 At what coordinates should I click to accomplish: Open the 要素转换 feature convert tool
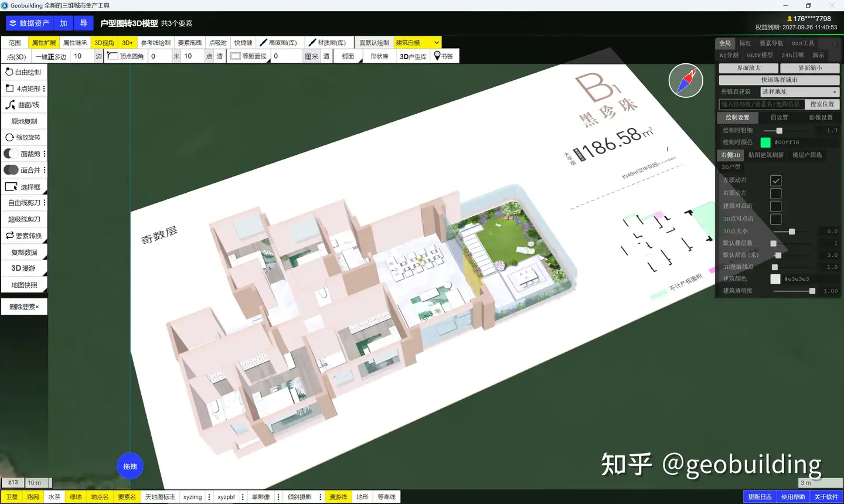pos(24,236)
